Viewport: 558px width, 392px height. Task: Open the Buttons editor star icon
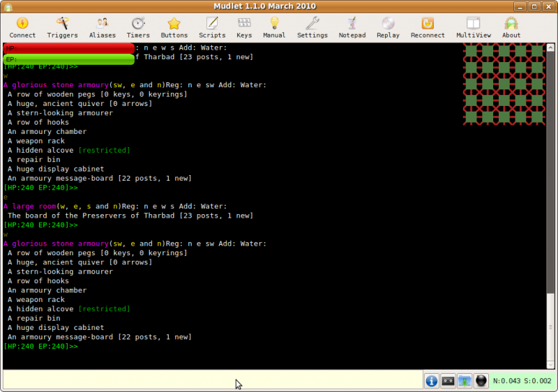click(174, 27)
